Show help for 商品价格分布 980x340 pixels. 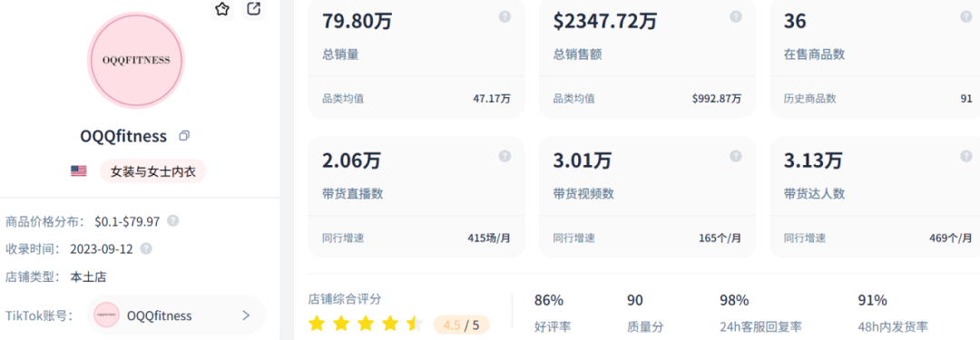(173, 220)
